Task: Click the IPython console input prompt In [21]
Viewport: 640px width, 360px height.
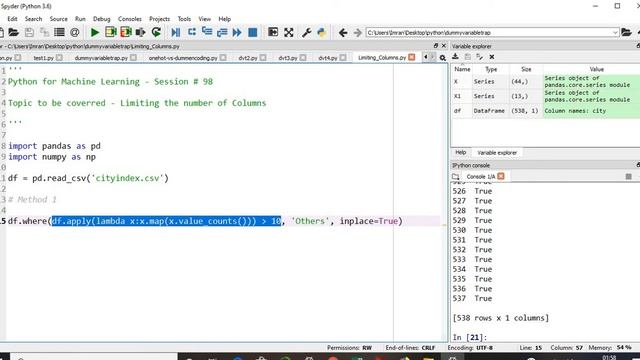Action: click(x=469, y=337)
